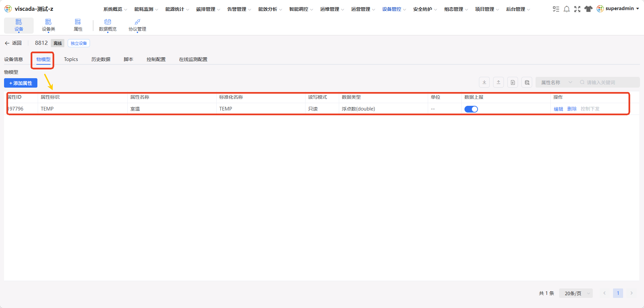Open the 20条/页 page size dropdown

tap(576, 293)
